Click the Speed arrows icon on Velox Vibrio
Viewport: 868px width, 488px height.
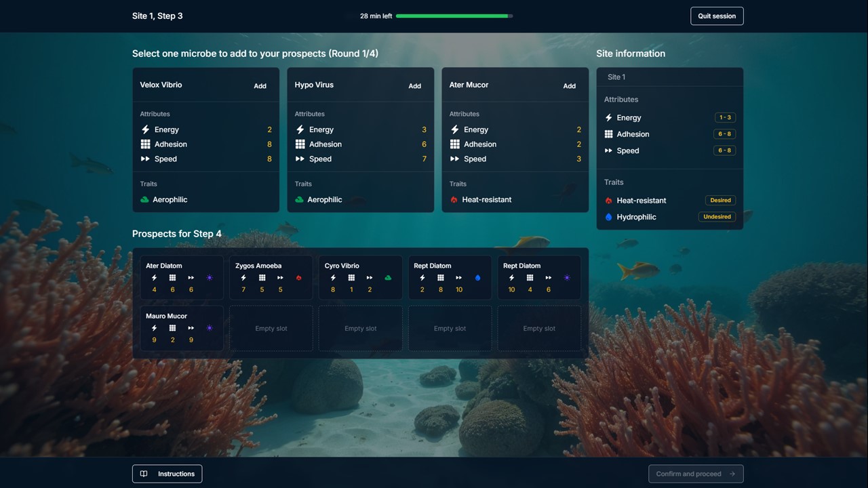(x=145, y=159)
